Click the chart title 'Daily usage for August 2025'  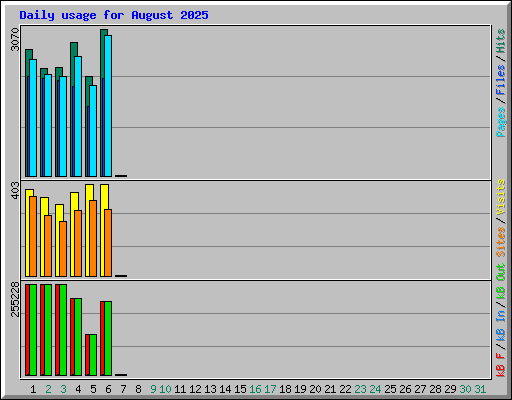point(114,15)
